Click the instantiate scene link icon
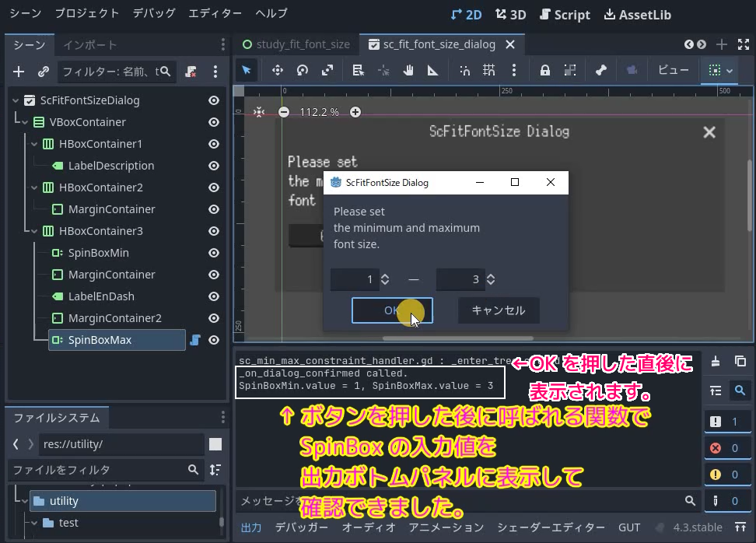The image size is (756, 543). point(44,72)
